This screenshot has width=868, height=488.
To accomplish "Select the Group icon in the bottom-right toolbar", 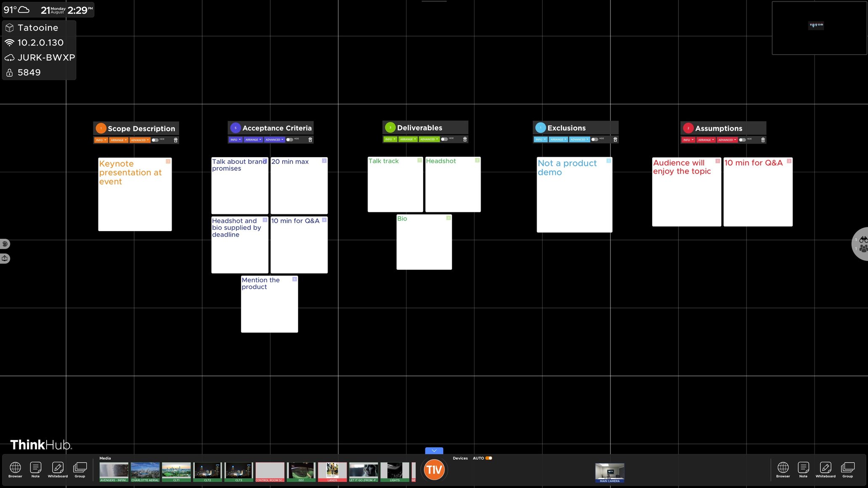I will pos(848,468).
